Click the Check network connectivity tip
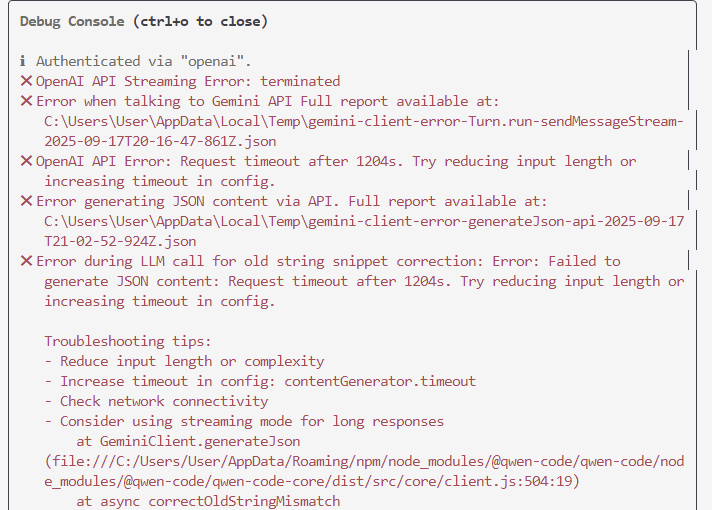The height and width of the screenshot is (510, 712). tap(160, 401)
